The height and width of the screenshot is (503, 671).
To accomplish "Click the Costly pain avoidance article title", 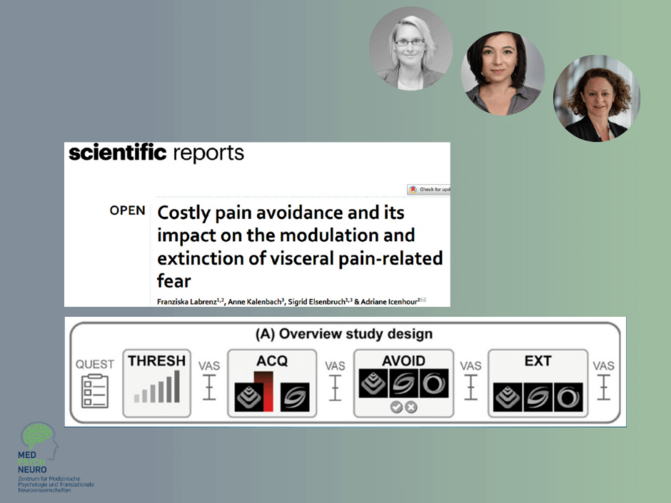I will coord(298,241).
